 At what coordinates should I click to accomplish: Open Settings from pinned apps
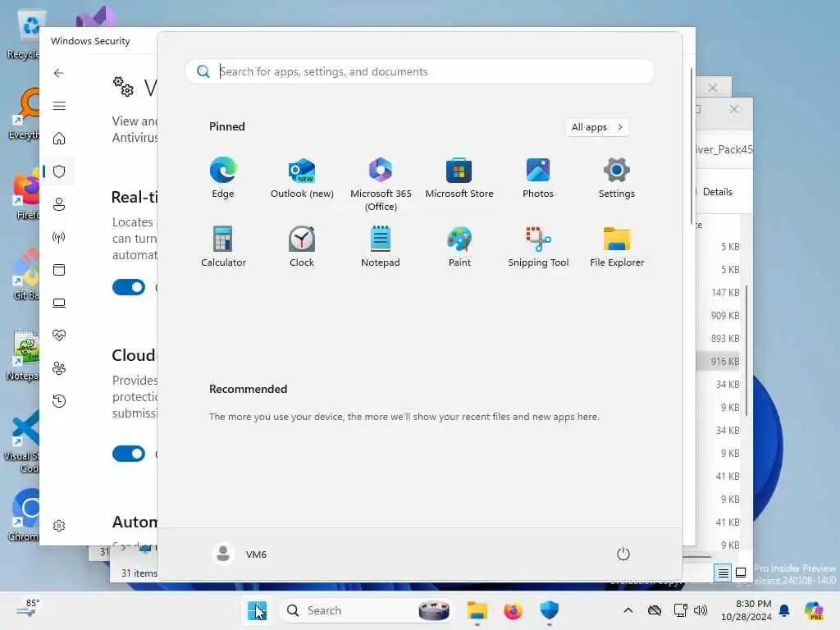point(617,178)
